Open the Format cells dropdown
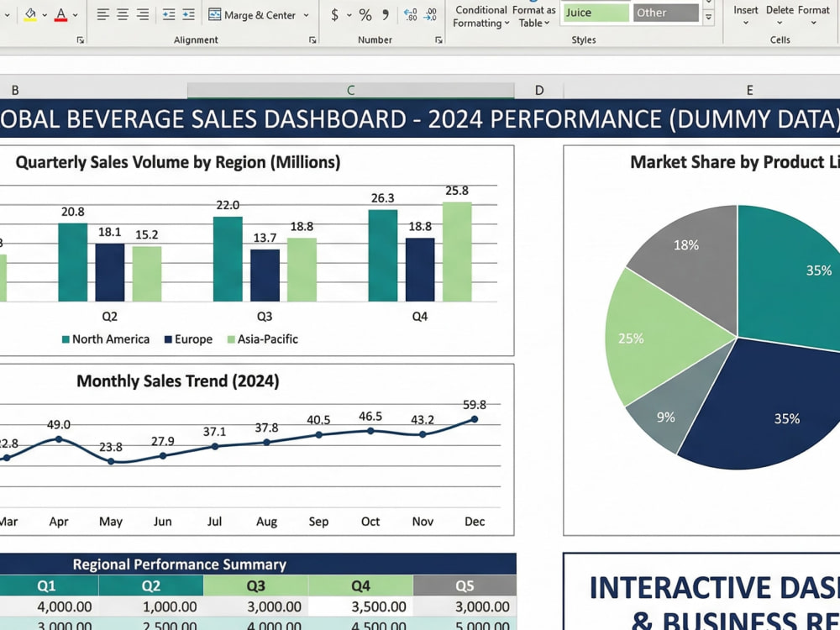The image size is (840, 630). (x=813, y=15)
